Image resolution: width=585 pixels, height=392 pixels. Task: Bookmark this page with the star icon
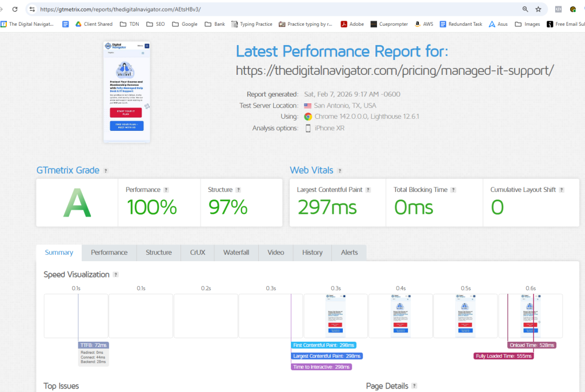click(538, 9)
